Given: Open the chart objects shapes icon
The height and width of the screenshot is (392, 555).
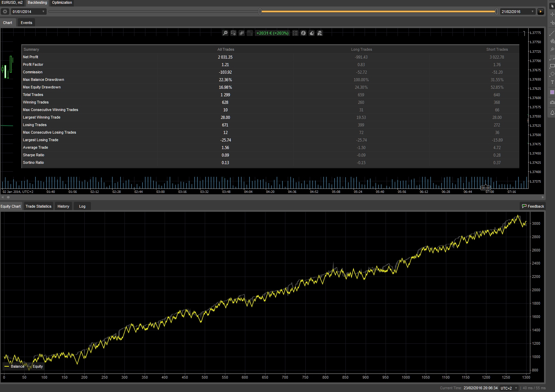Looking at the screenshot, I should tap(320, 33).
